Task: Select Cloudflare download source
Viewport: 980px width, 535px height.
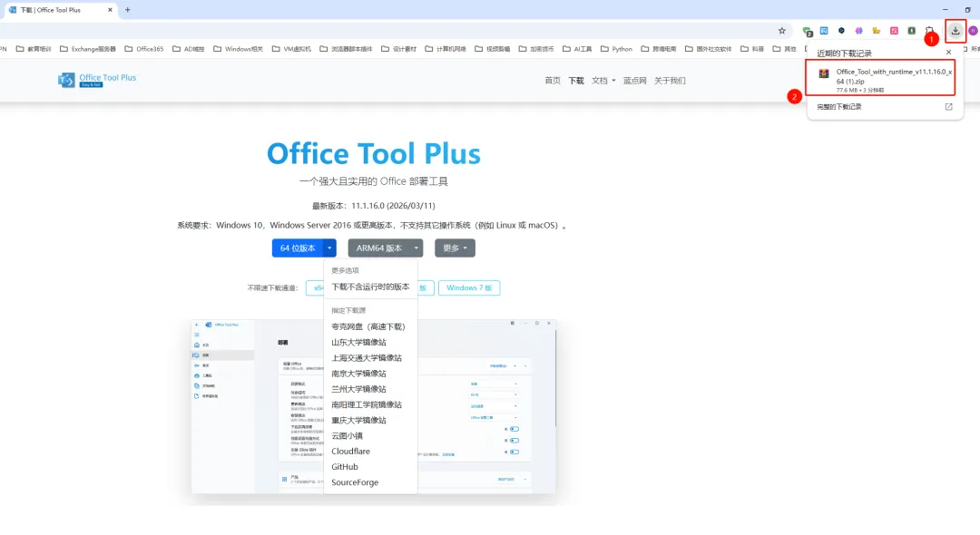Action: coord(370,451)
